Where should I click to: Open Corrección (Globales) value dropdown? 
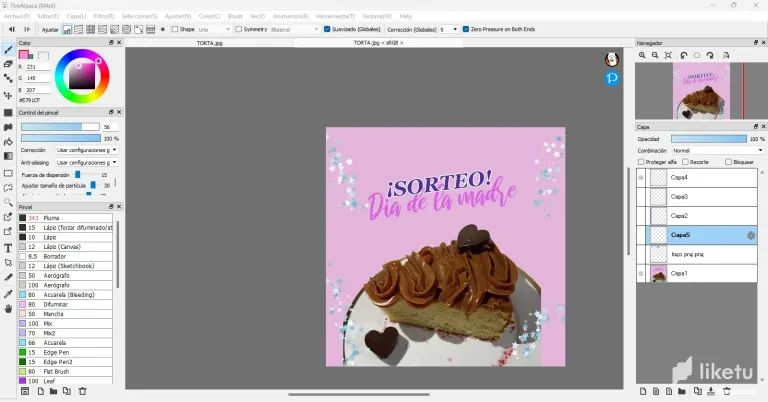click(x=449, y=29)
